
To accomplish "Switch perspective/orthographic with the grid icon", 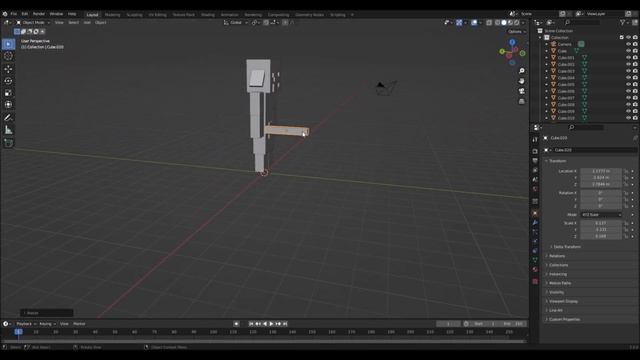I will [x=522, y=101].
